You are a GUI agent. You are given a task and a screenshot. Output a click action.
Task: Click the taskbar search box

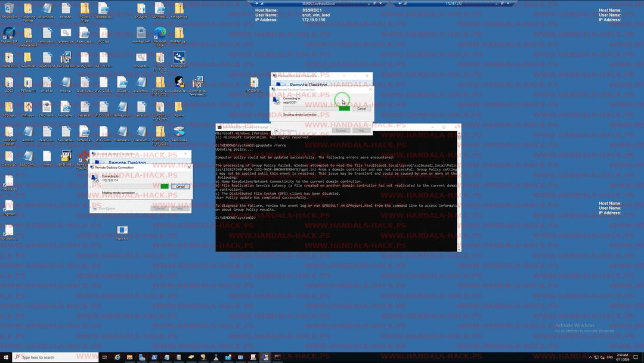tap(55, 357)
